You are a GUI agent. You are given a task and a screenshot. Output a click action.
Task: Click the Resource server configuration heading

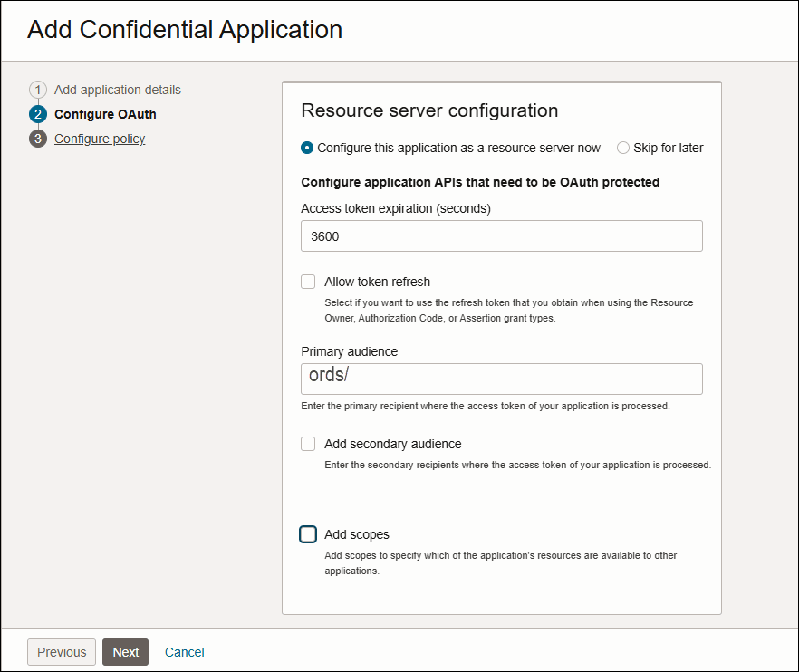pyautogui.click(x=428, y=111)
